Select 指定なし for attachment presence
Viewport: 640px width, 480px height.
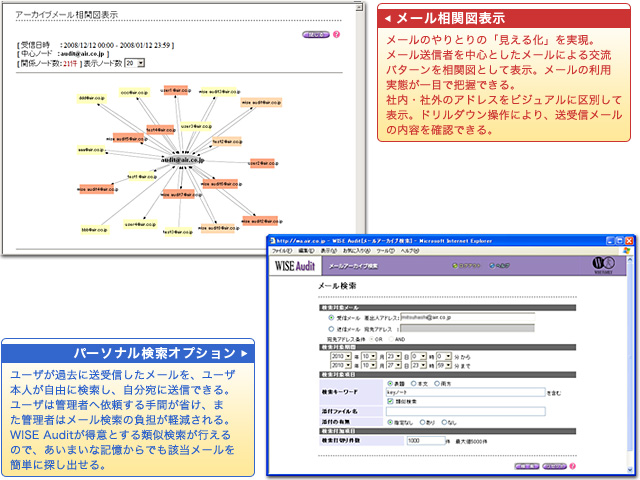390,422
